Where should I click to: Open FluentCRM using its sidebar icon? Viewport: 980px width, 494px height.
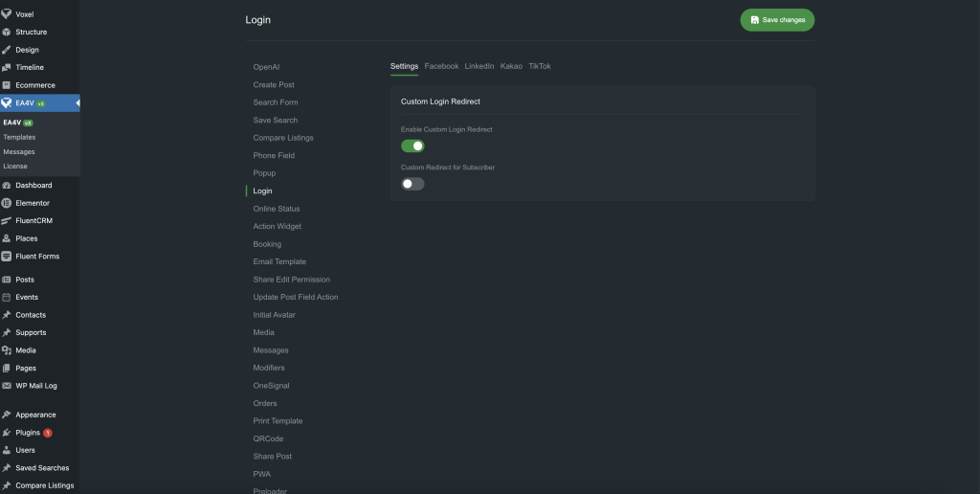[x=7, y=220]
